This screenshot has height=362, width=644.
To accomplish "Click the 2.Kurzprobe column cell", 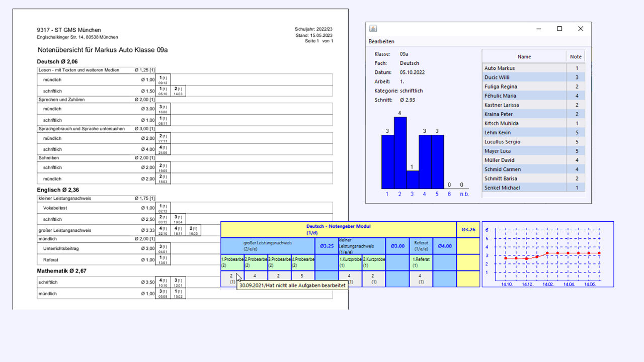I will click(374, 262).
